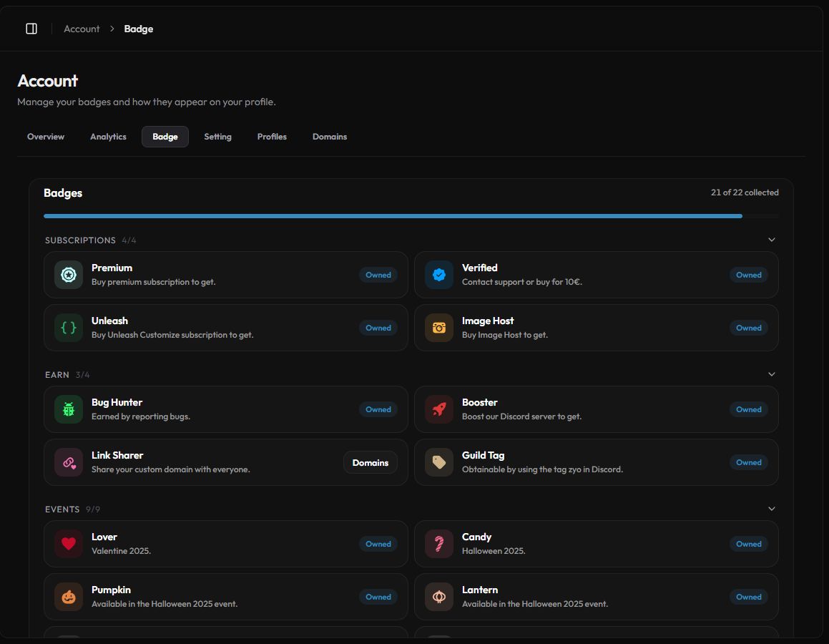Click the Link Sharer chain icon
829x644 pixels.
69,462
